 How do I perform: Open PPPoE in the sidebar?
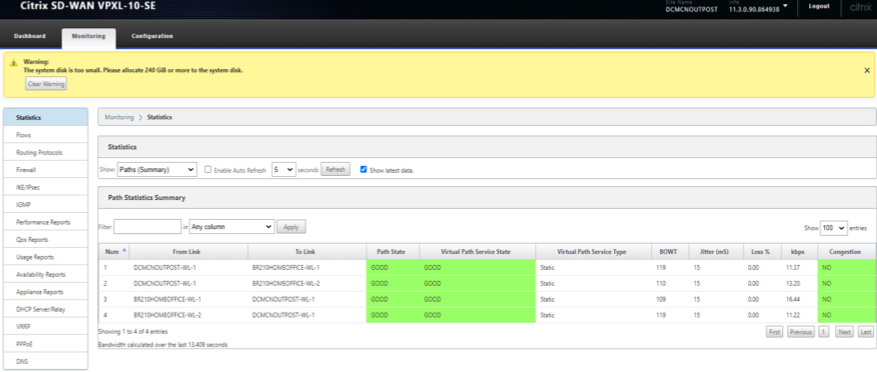pyautogui.click(x=45, y=344)
